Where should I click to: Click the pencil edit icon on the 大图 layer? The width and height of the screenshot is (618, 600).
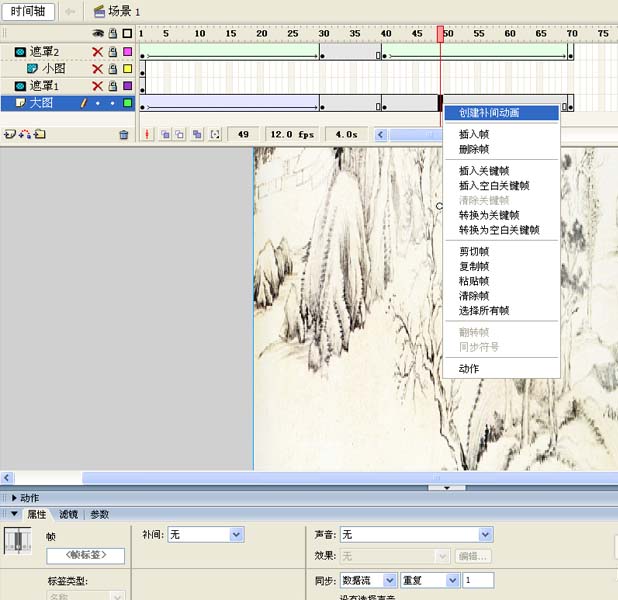click(83, 103)
